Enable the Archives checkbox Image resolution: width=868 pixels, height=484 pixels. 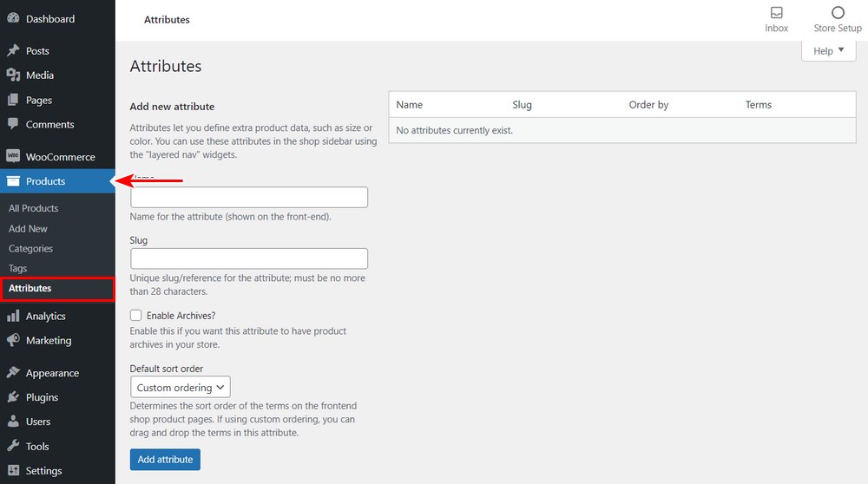coord(135,315)
